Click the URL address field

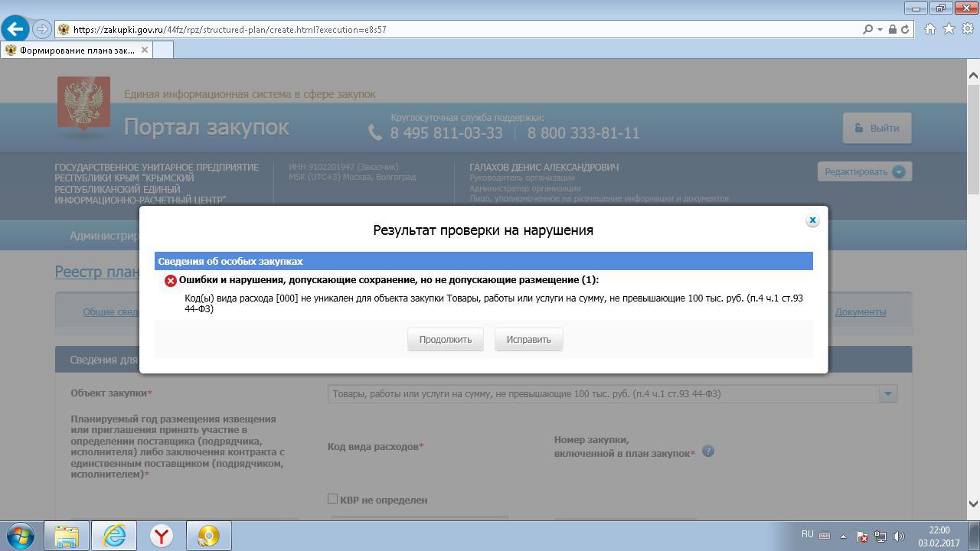(459, 29)
